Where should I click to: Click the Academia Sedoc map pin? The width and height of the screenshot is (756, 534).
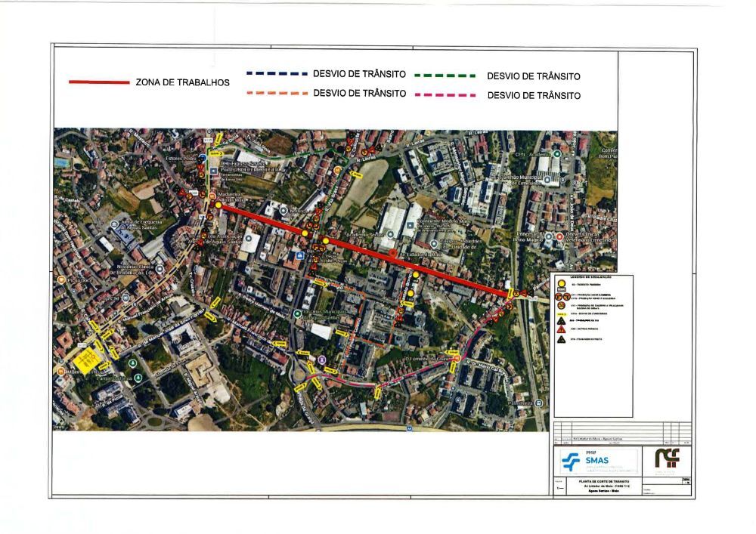tap(391, 234)
